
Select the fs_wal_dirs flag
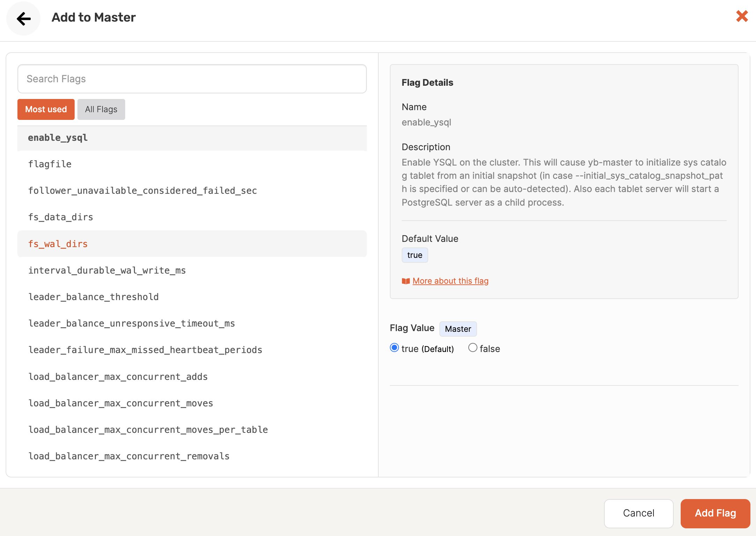click(x=58, y=244)
